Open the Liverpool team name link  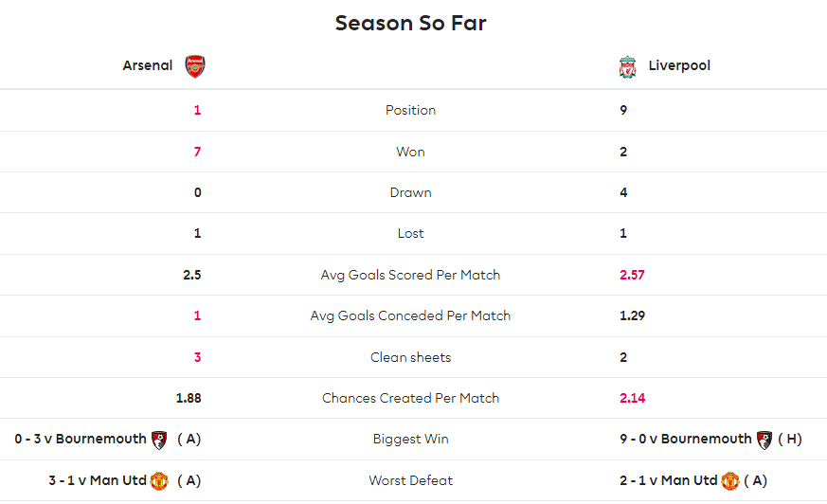point(679,65)
